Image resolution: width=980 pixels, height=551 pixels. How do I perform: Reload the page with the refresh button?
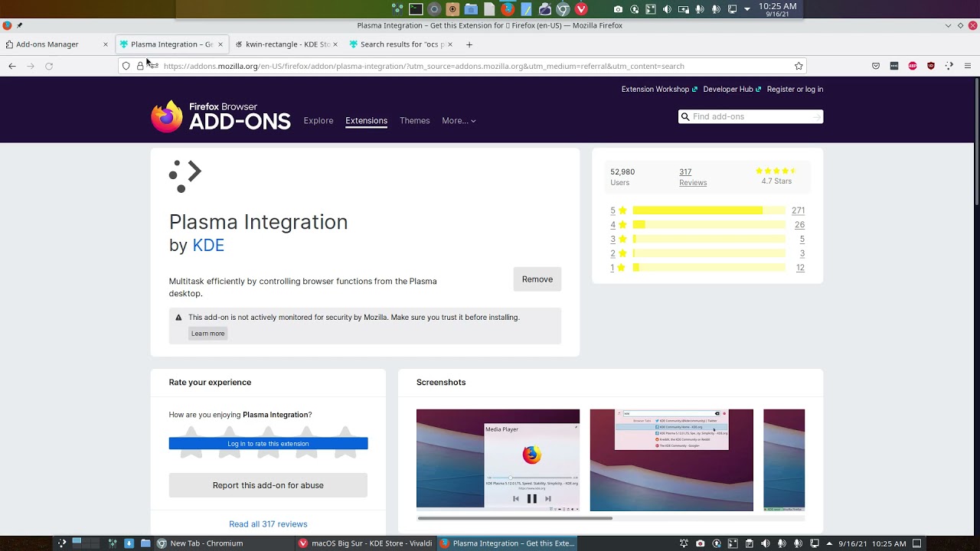point(49,66)
